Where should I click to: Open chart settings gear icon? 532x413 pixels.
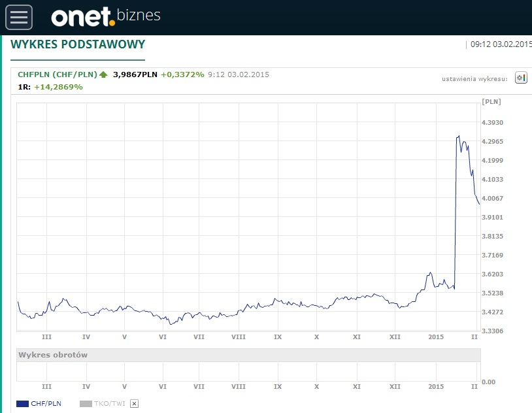[521, 78]
